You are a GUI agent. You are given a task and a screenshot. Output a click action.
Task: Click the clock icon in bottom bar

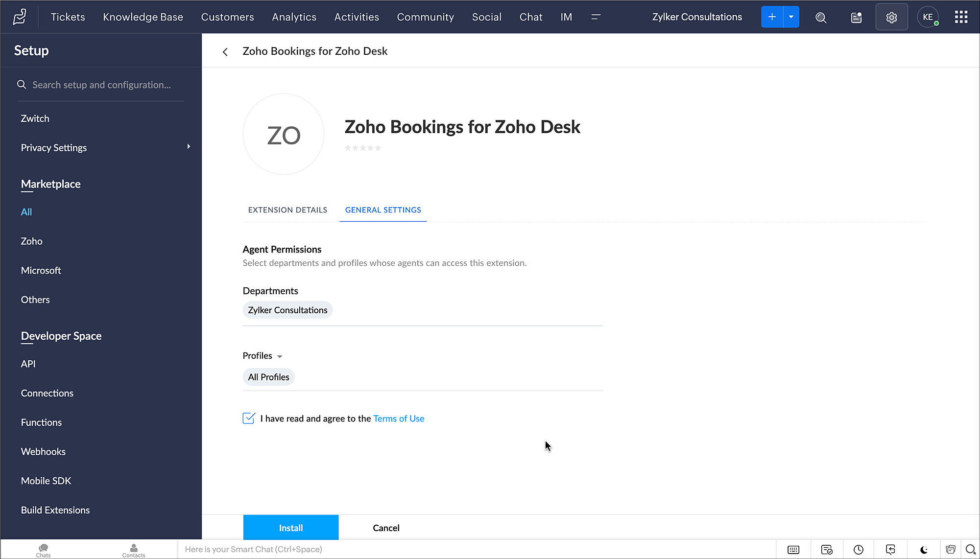click(859, 550)
